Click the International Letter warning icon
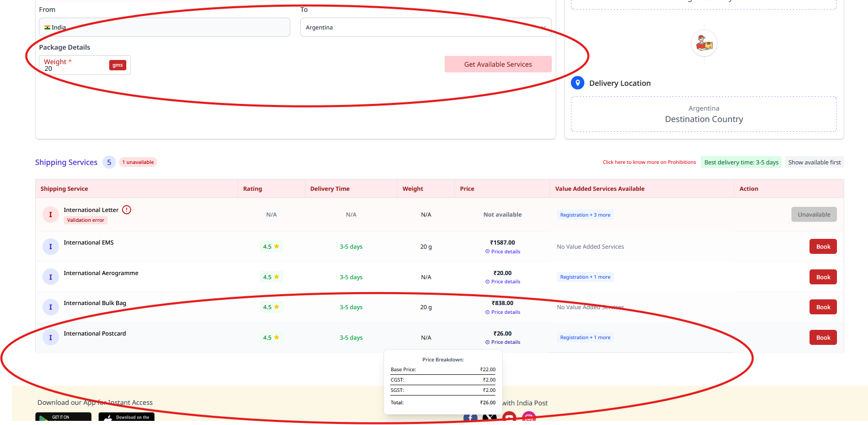Screen dimensions: 868x425 click(x=127, y=210)
